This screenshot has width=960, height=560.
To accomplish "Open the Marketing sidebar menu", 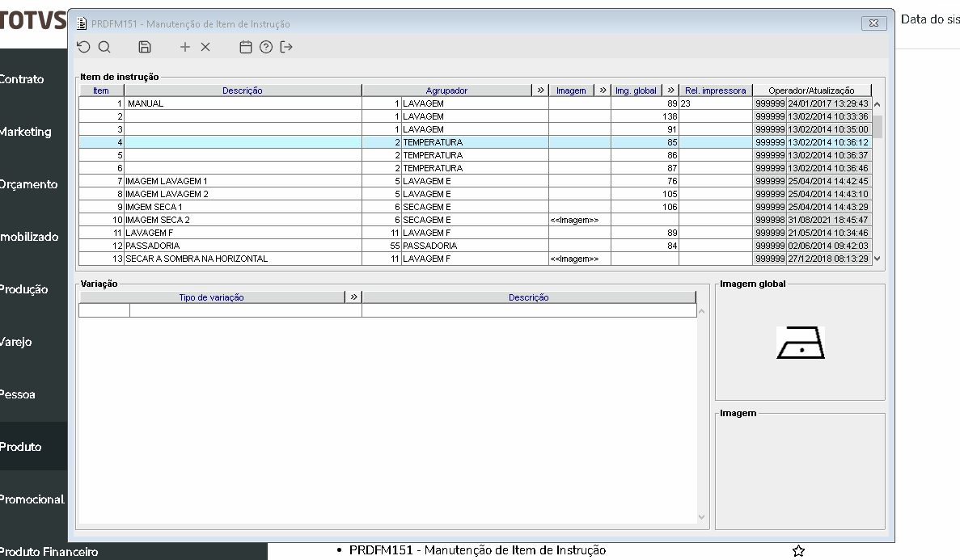I will point(26,132).
